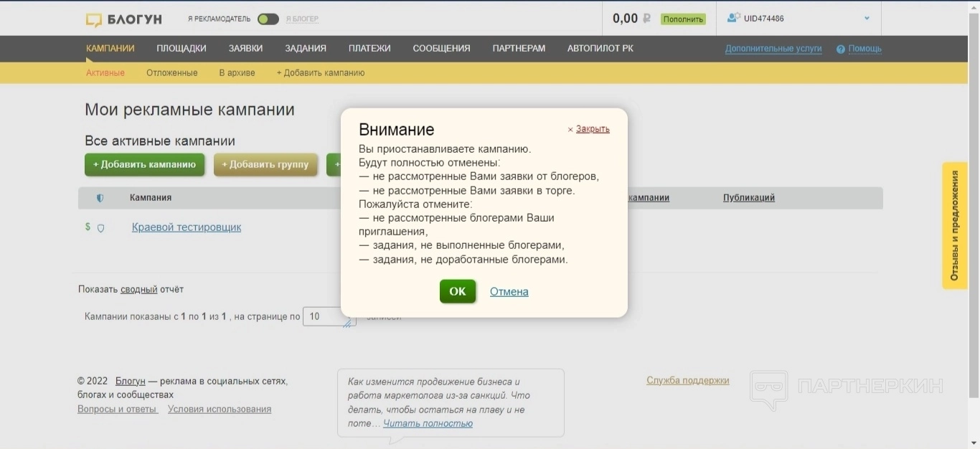Viewport: 980px width, 449px height.
Task: Open the Блогун footer link
Action: [x=131, y=381]
